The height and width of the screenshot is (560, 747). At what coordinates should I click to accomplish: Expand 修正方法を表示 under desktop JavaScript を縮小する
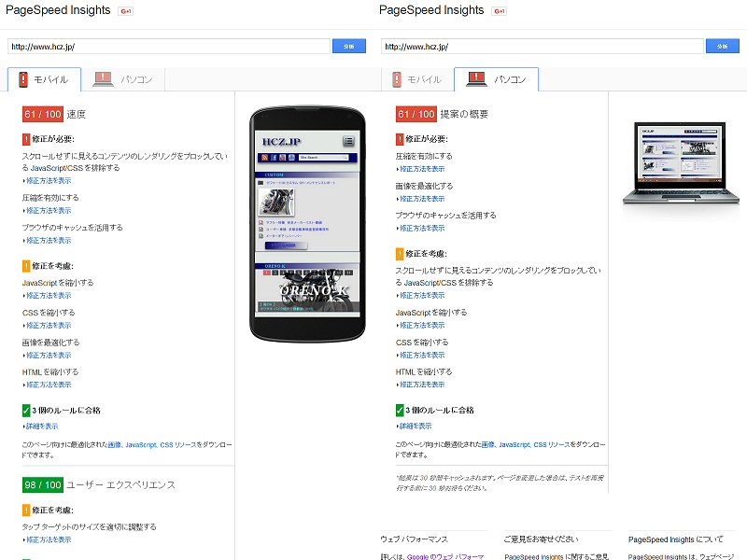tap(422, 326)
